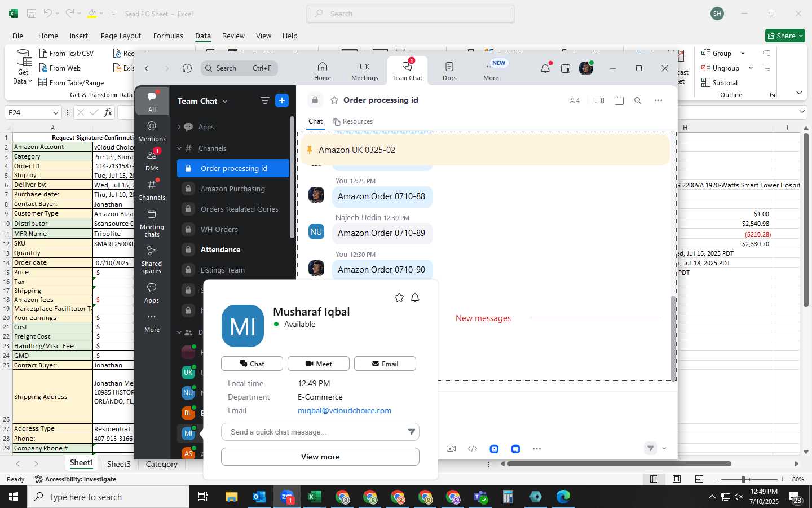
Task: Open Excel Review ribbon tab
Action: pyautogui.click(x=233, y=36)
